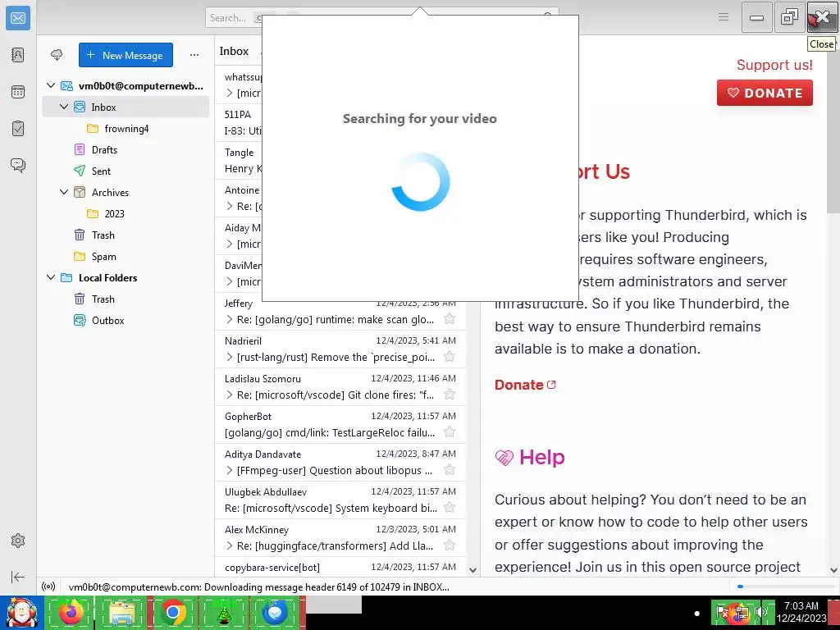The image size is (840, 630).
Task: Open the 2023 archive folder
Action: click(126, 214)
